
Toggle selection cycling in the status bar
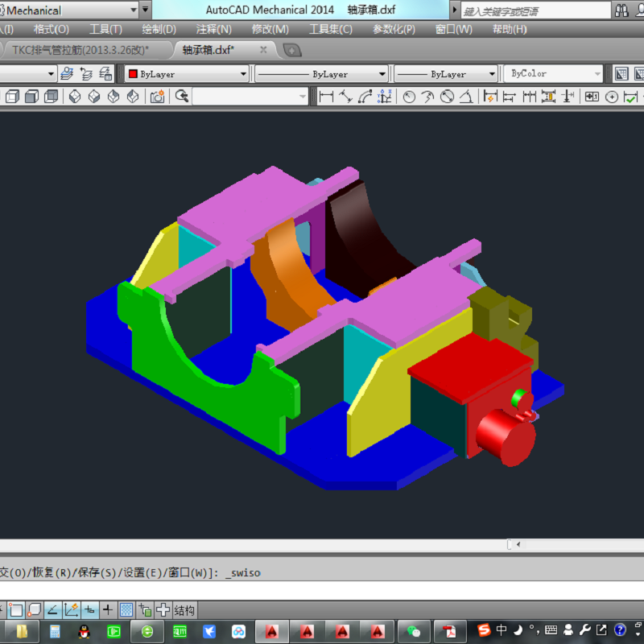[x=163, y=610]
